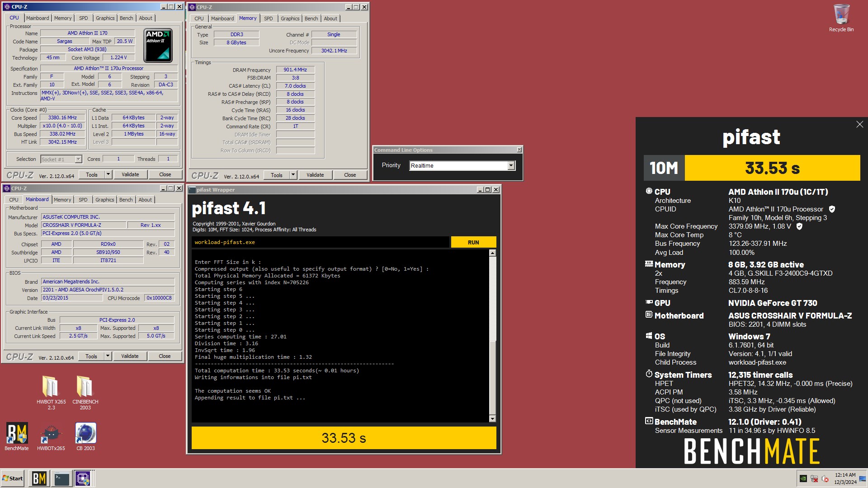Click the System Timers stopwatch icon
The height and width of the screenshot is (488, 868).
click(649, 374)
